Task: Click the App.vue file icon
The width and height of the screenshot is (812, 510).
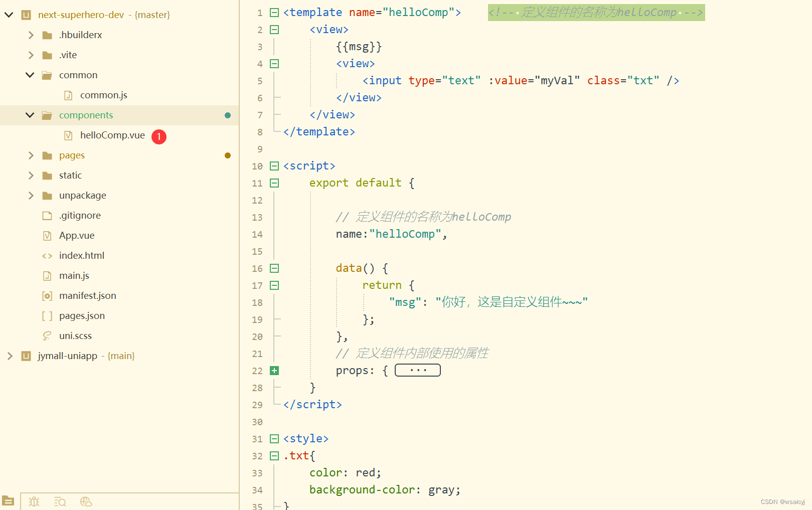Action: click(x=47, y=236)
